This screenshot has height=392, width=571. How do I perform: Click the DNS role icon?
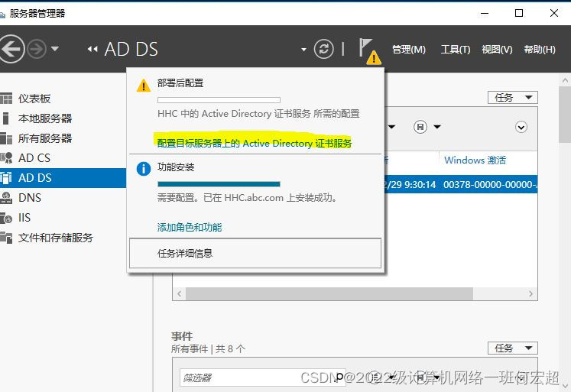(6, 198)
